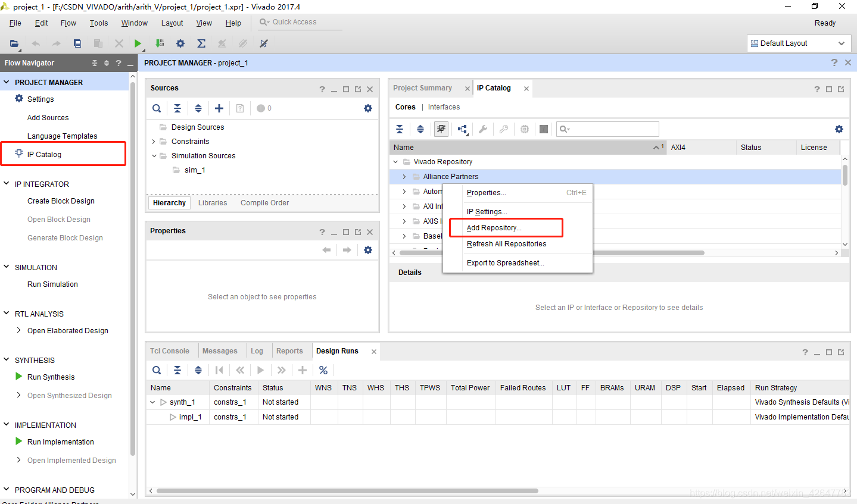Expand the Alliance Partners folder
Viewport: 857px width, 504px height.
pyautogui.click(x=404, y=177)
